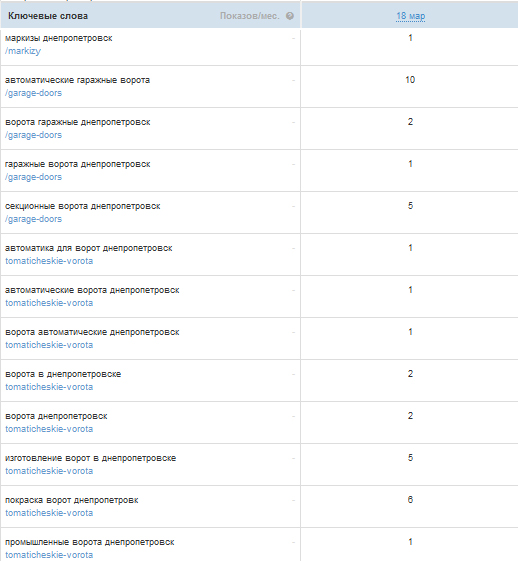Select keyword изготовление ворот в днепропетровске
This screenshot has height=561, width=518.
(91, 458)
